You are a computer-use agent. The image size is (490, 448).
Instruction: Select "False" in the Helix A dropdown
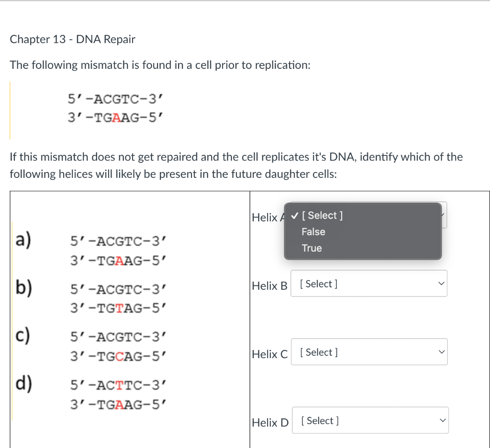[x=313, y=231]
